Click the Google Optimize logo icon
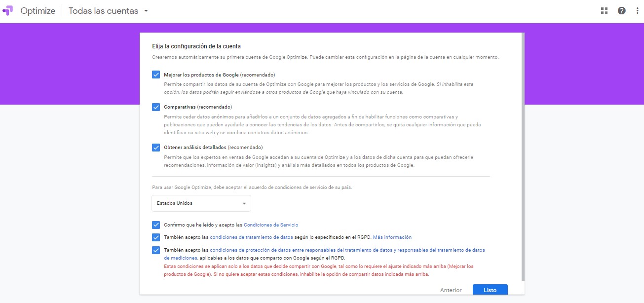 pos(8,11)
